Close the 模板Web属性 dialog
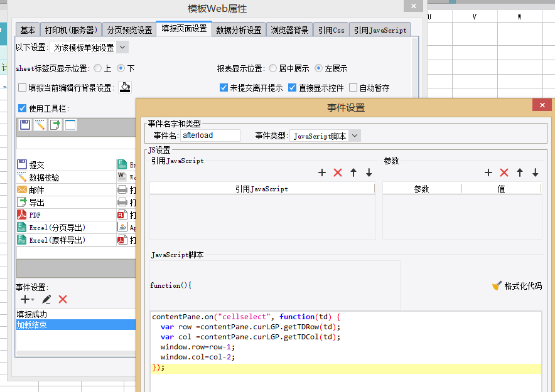Image resolution: width=555 pixels, height=392 pixels. 413,6
